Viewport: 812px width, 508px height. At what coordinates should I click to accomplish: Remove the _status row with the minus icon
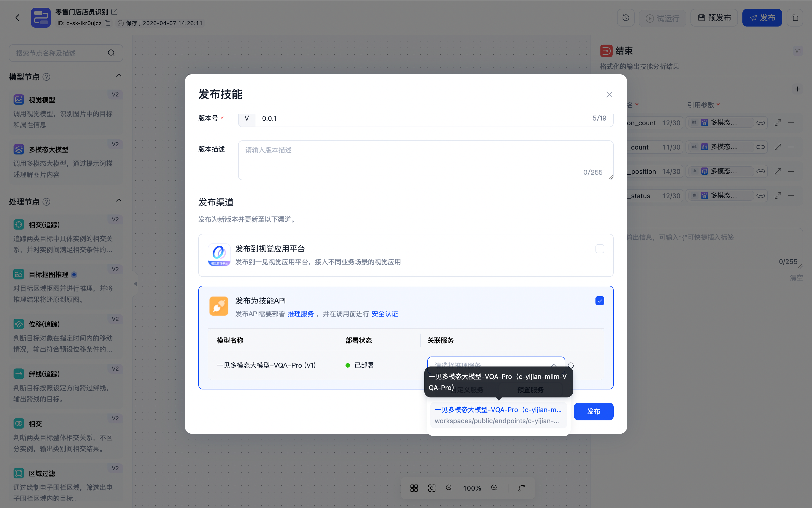pyautogui.click(x=791, y=195)
